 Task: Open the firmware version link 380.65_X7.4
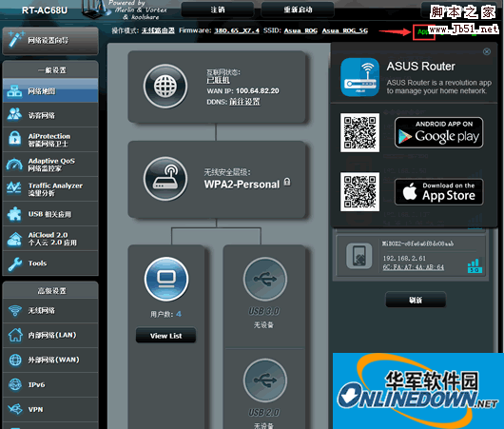click(237, 30)
